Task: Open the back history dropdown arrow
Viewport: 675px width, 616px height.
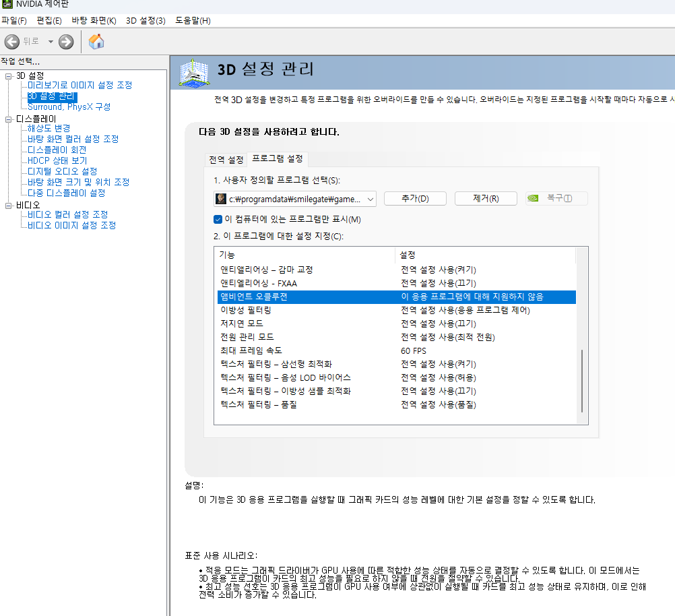Action: [x=51, y=42]
